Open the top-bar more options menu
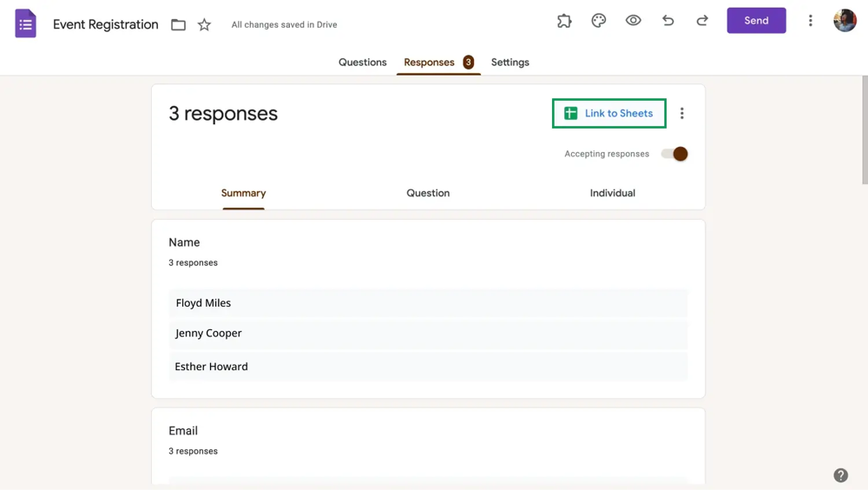868x490 pixels. (811, 21)
